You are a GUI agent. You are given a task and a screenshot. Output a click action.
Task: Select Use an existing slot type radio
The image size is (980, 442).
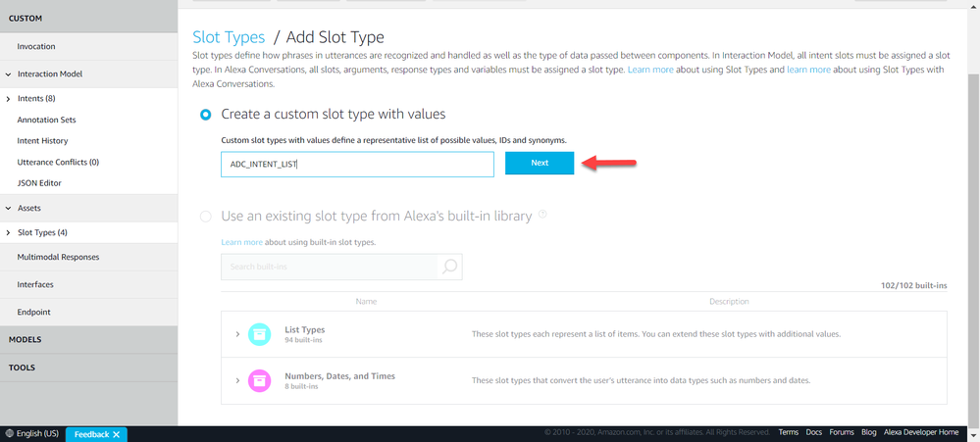tap(205, 216)
